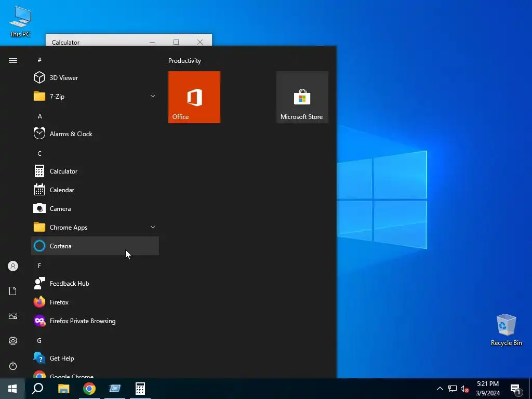Viewport: 532px width, 399px height.
Task: Jump to the # letter header
Action: tap(39, 60)
